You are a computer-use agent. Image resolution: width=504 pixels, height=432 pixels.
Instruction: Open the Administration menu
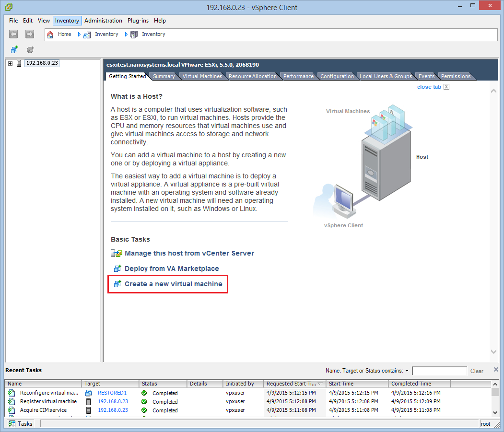(103, 21)
